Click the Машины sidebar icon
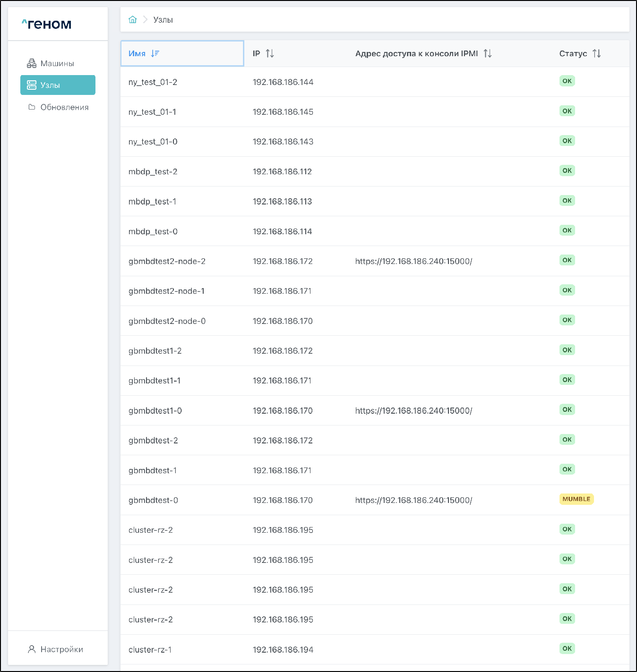 click(x=32, y=63)
